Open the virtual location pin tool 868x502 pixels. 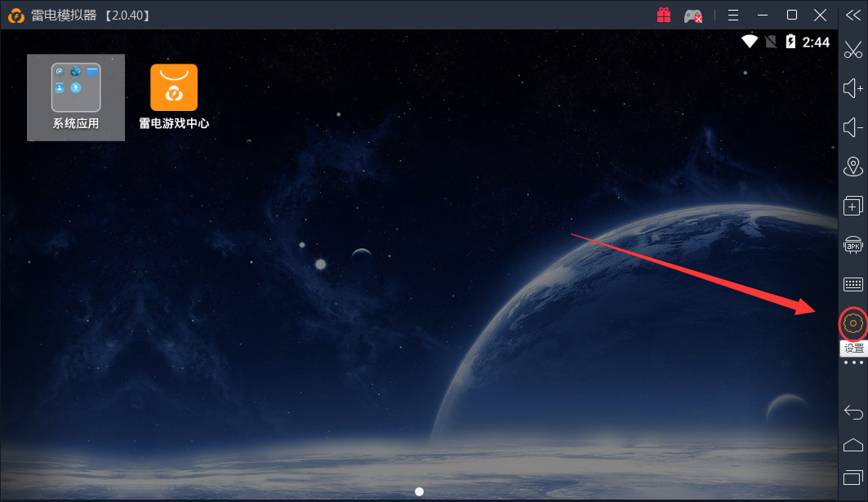tap(853, 167)
